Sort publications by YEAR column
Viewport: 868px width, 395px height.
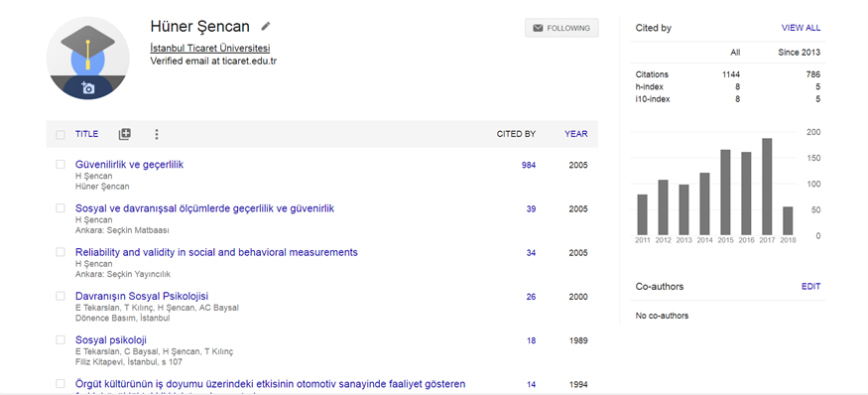click(576, 134)
